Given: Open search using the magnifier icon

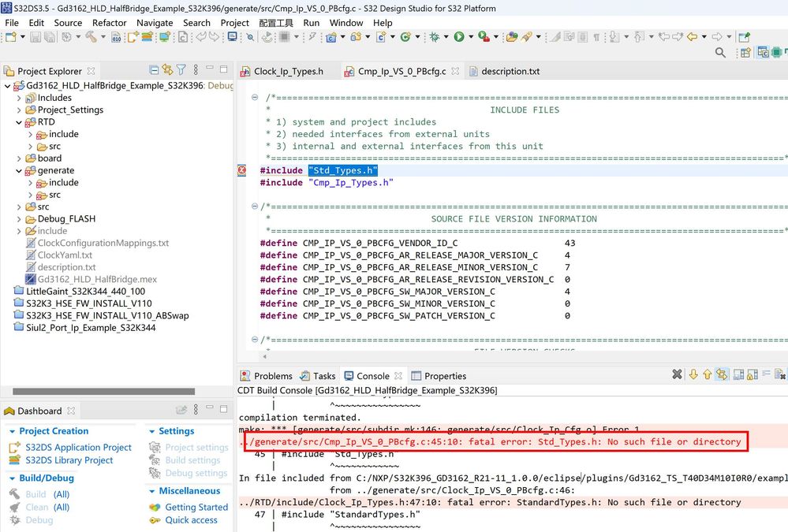Looking at the screenshot, I should coord(719,53).
